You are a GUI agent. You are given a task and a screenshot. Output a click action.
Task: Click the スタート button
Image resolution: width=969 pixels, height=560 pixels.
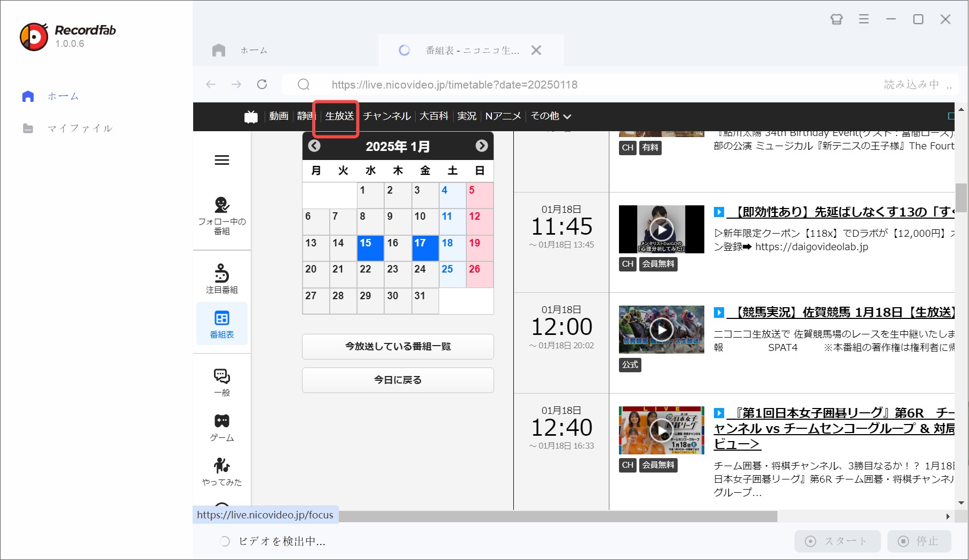838,541
